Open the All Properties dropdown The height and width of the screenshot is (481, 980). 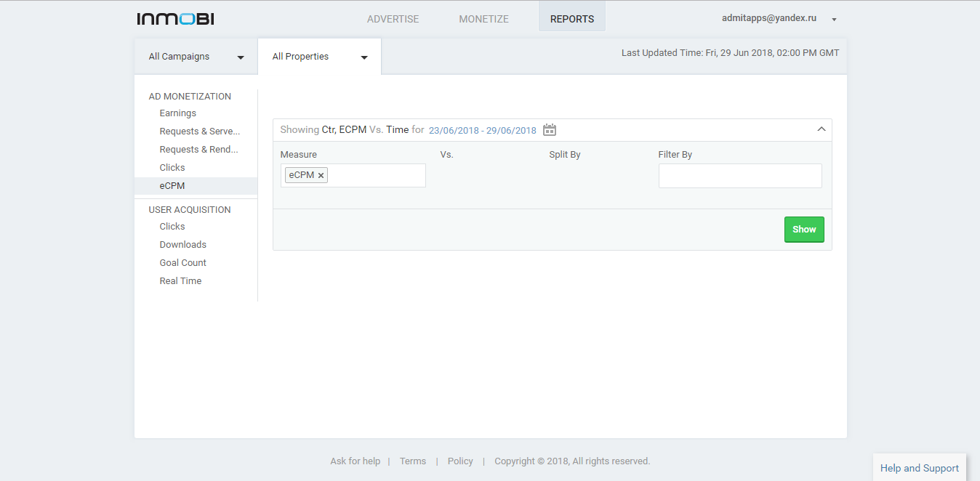pyautogui.click(x=319, y=57)
